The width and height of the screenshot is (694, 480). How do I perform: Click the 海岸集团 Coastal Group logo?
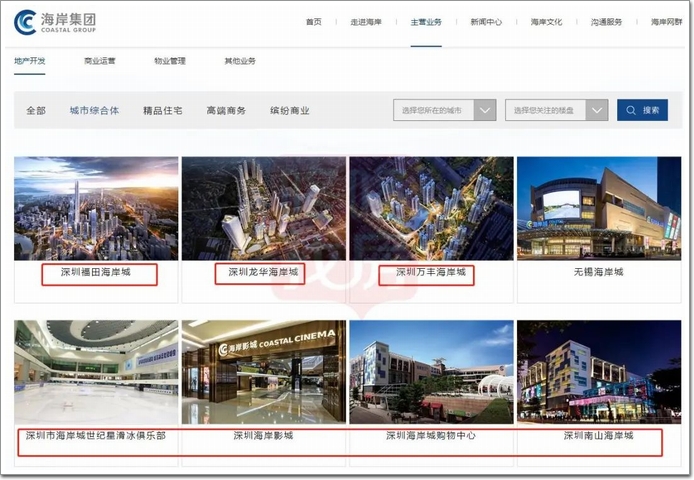(55, 22)
